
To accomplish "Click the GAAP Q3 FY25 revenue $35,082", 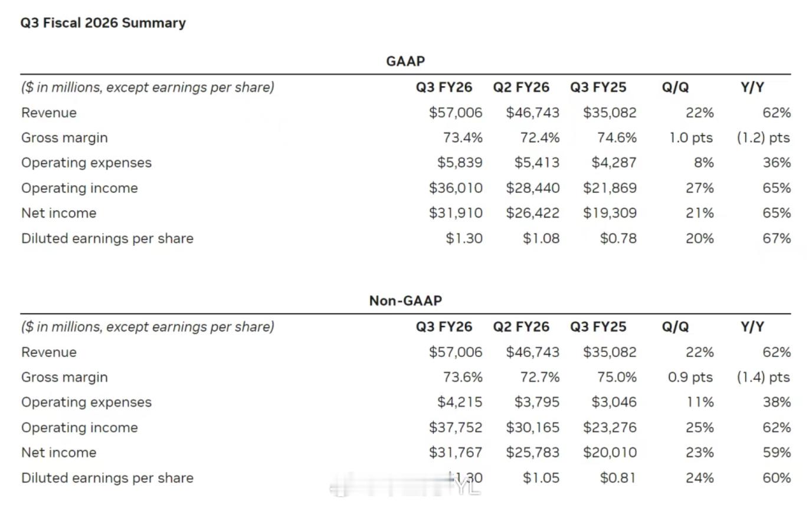I will [610, 113].
